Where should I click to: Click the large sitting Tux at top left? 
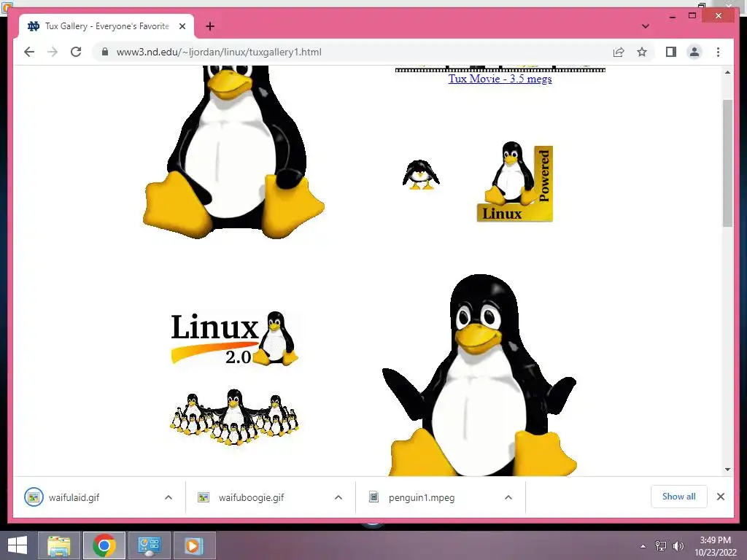pyautogui.click(x=233, y=152)
